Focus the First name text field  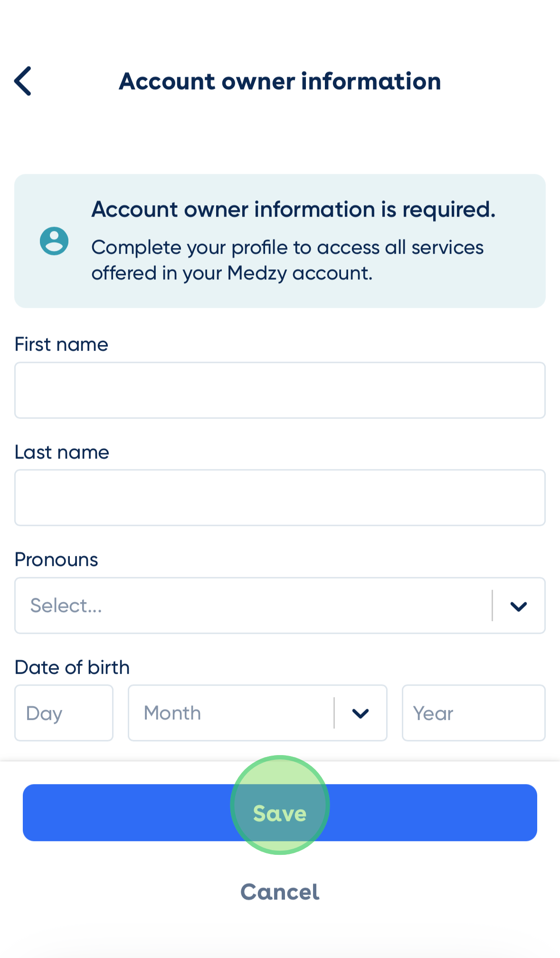[280, 390]
